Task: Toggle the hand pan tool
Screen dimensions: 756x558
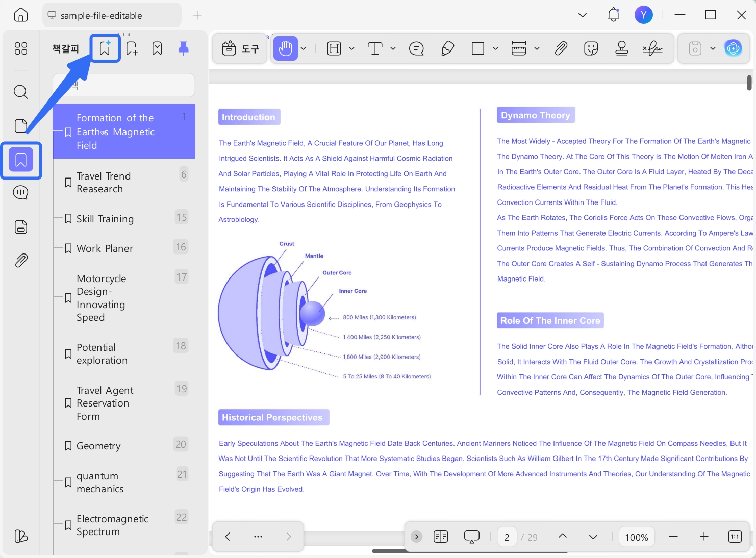Action: [x=285, y=48]
